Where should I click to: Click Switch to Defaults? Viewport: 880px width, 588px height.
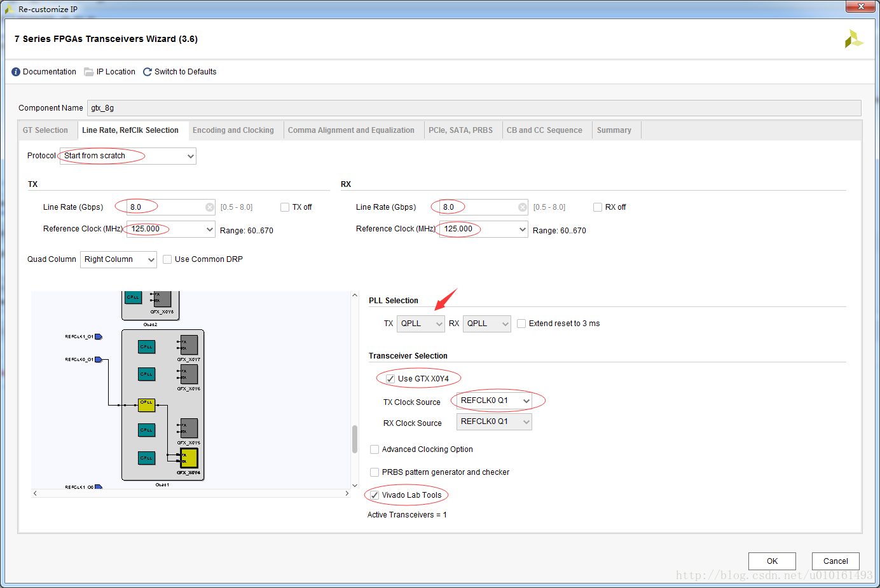click(x=180, y=72)
